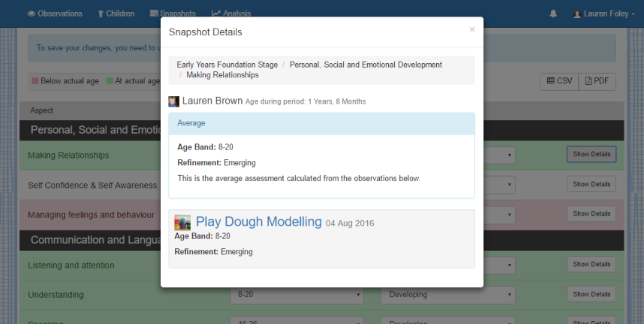Screen dimensions: 644x324
Task: Click the Lauren Brown name text
Action: pyautogui.click(x=212, y=101)
